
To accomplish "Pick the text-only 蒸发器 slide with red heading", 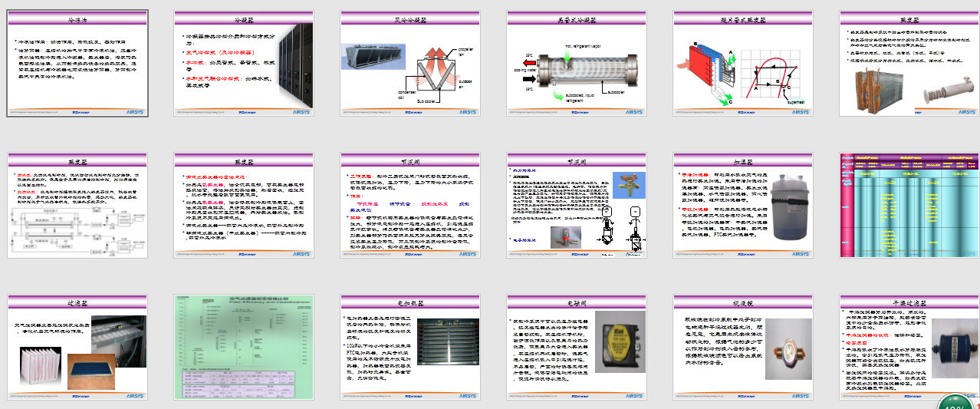I will [x=244, y=206].
